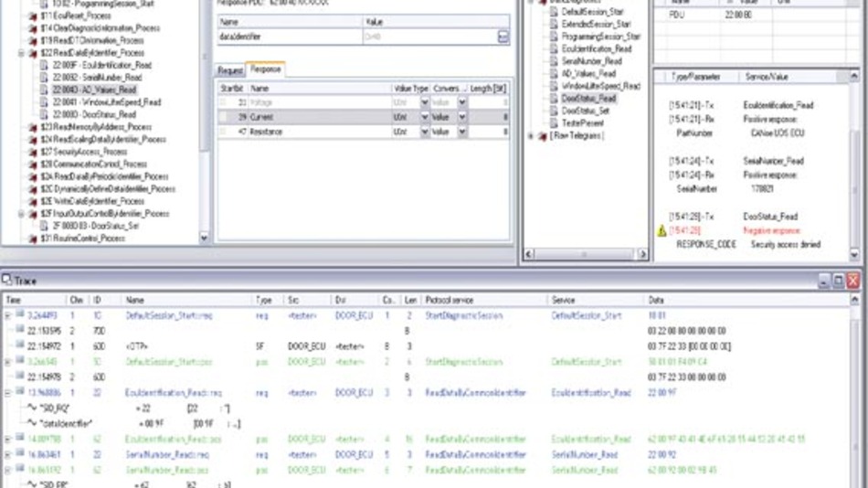Click the [Raw Telegrams] folder icon
Image resolution: width=868 pixels, height=488 pixels.
click(542, 136)
